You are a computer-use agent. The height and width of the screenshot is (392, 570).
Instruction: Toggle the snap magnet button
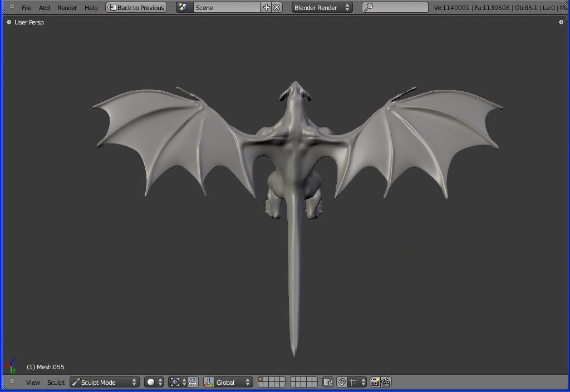[x=341, y=382]
